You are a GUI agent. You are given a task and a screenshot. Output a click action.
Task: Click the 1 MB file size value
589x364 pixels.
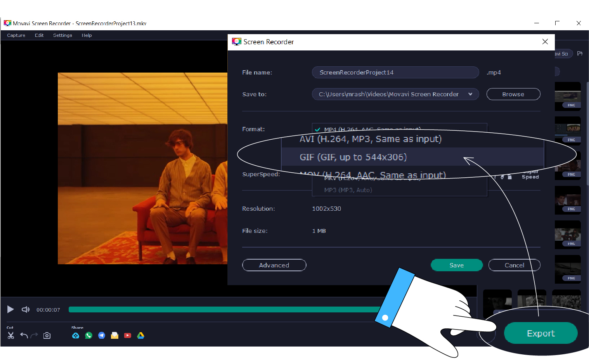click(x=319, y=231)
